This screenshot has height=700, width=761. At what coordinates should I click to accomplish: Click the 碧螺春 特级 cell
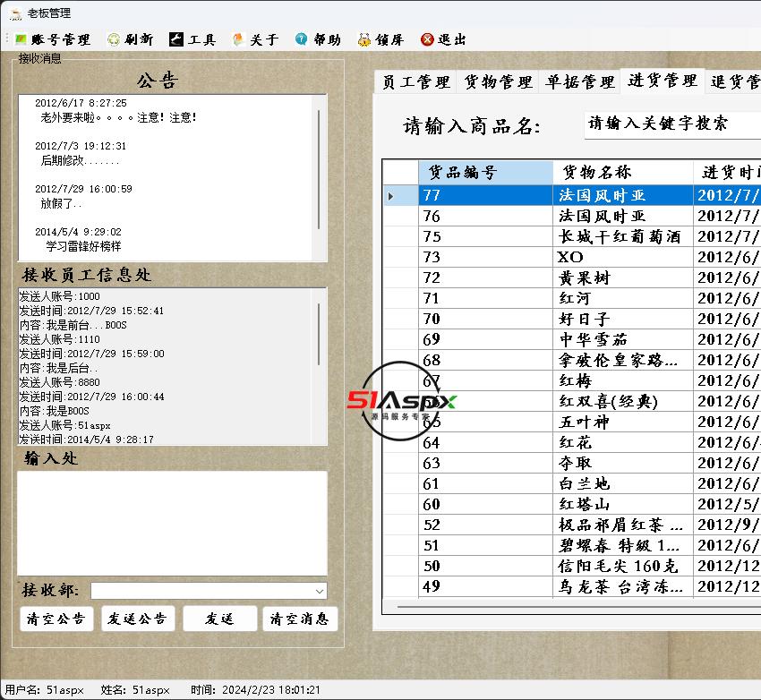pyautogui.click(x=623, y=546)
